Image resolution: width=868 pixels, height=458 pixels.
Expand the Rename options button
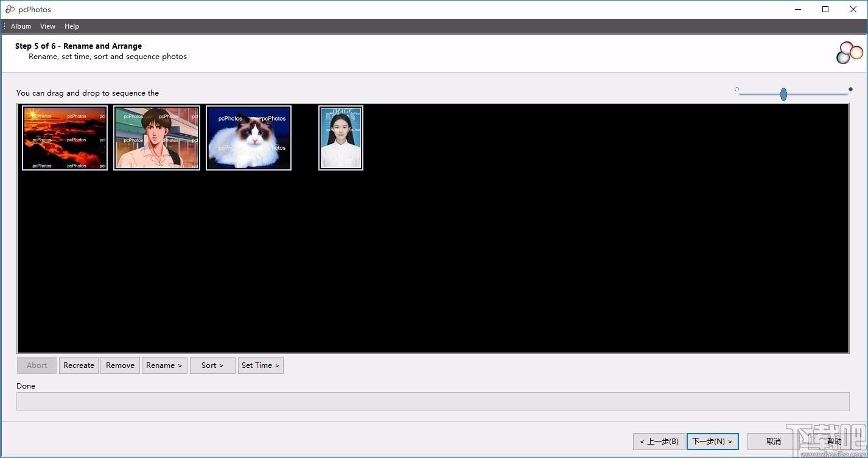pyautogui.click(x=164, y=365)
